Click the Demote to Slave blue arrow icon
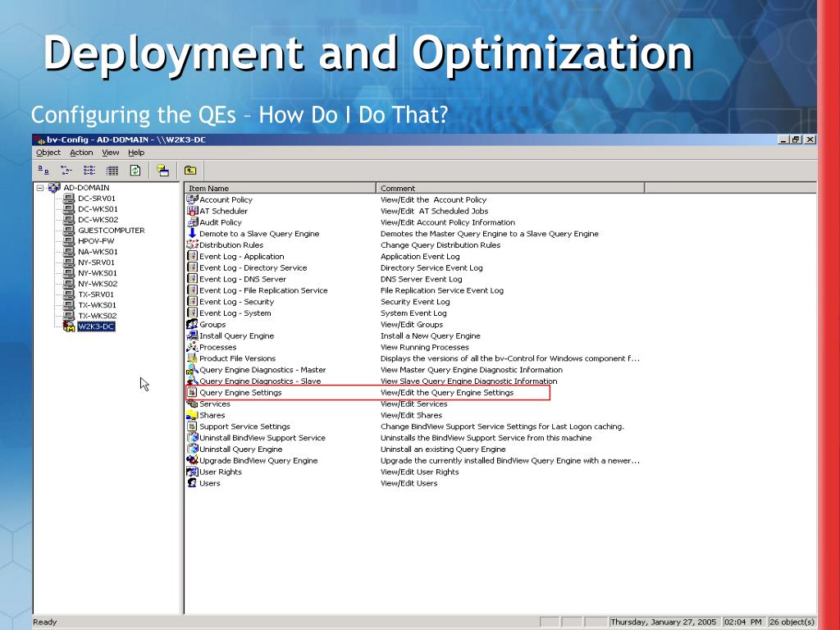840x630 pixels. (192, 233)
